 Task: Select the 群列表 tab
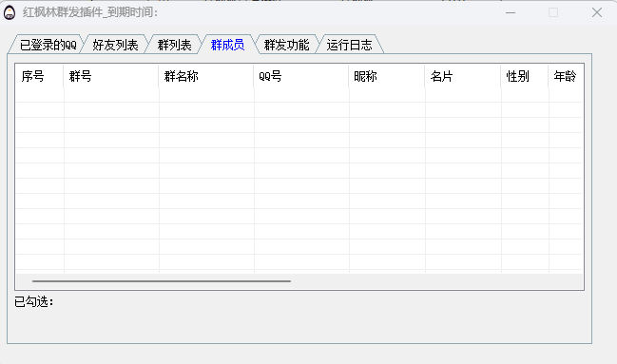(174, 45)
